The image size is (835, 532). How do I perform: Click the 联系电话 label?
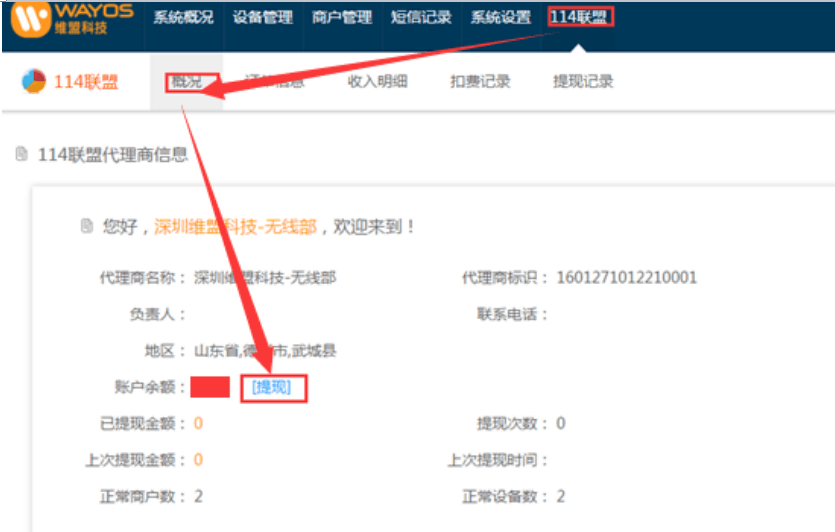tap(512, 314)
